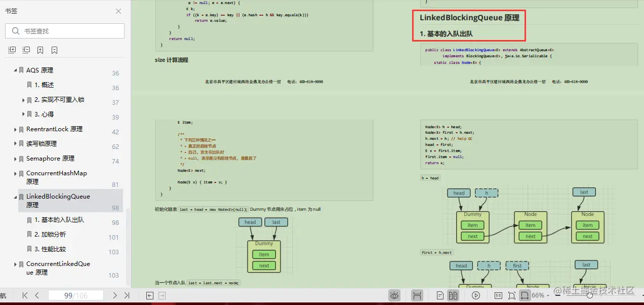The height and width of the screenshot is (305, 644).
Task: Go to the 3. 心得 bookmark
Action: click(44, 115)
